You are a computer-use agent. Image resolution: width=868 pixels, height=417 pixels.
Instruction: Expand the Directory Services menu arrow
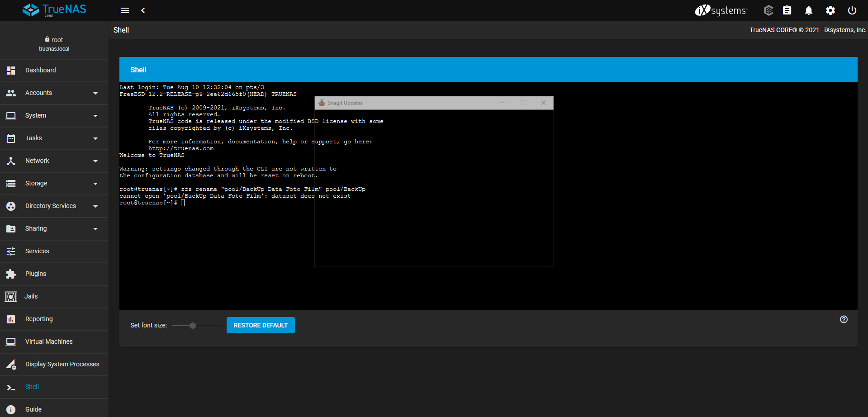click(x=95, y=206)
